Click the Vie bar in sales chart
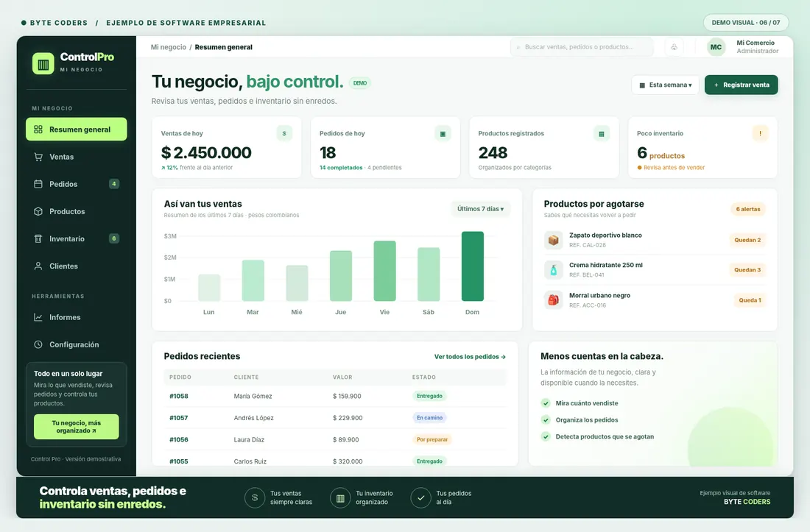This screenshot has height=532, width=810. pos(385,271)
